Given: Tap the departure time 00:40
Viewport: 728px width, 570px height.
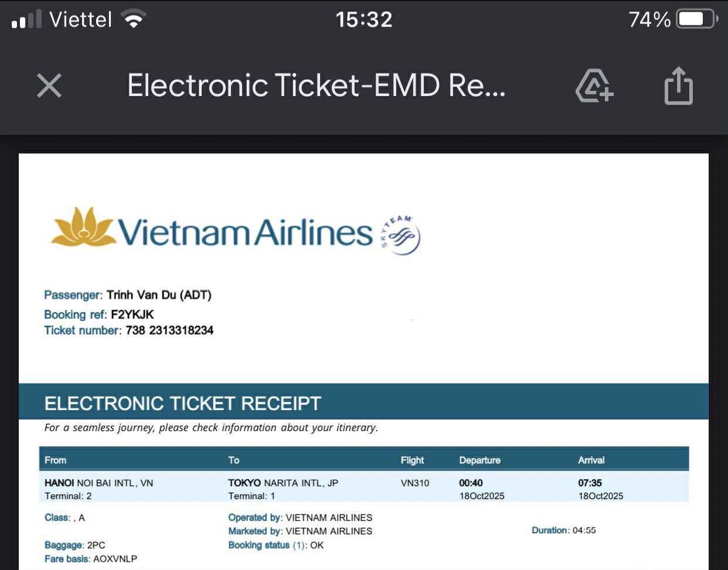Looking at the screenshot, I should coord(471,483).
